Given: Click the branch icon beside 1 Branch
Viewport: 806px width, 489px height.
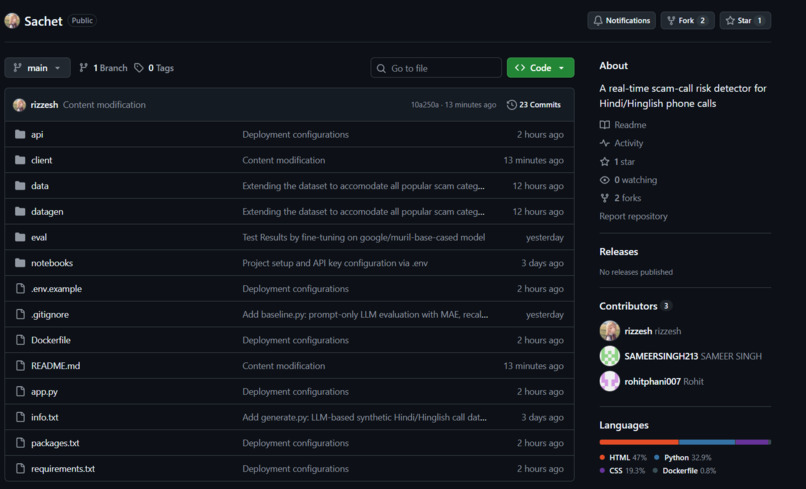Looking at the screenshot, I should tap(83, 68).
